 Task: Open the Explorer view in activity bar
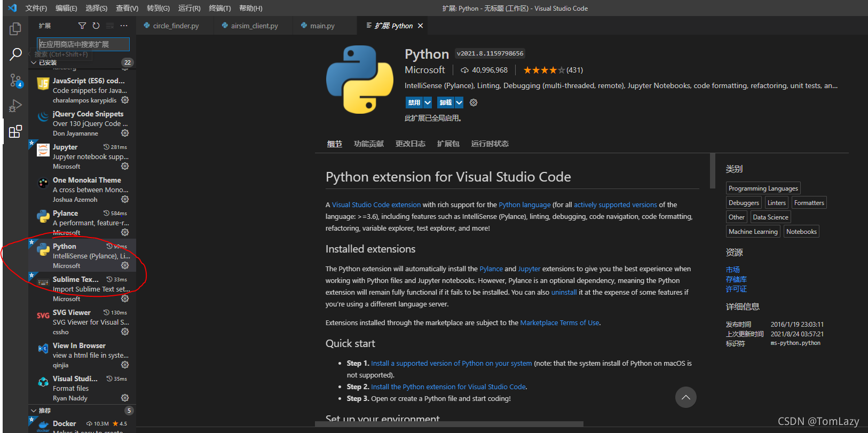point(15,29)
